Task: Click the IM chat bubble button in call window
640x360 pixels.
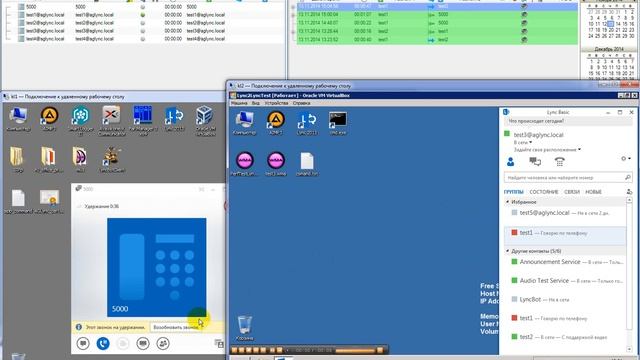Action: [83, 343]
